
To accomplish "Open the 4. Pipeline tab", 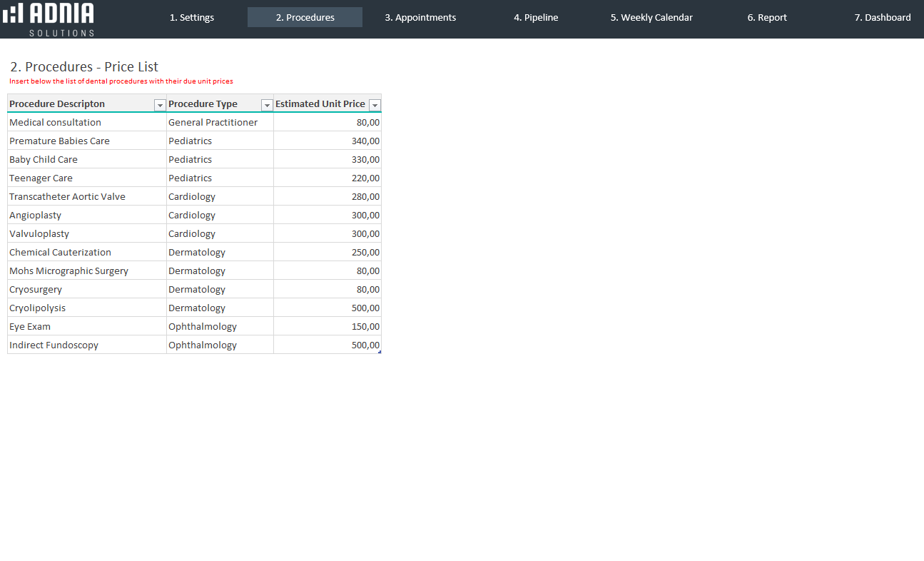I will click(536, 18).
